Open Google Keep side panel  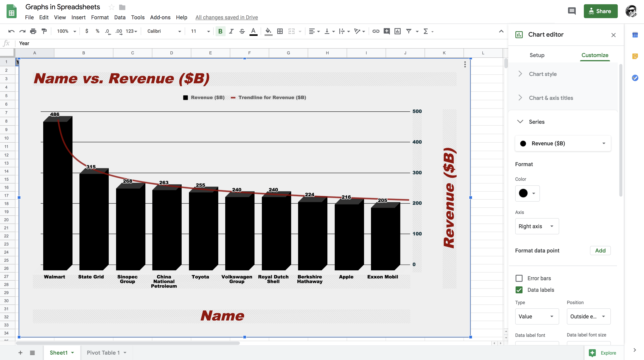click(x=635, y=56)
